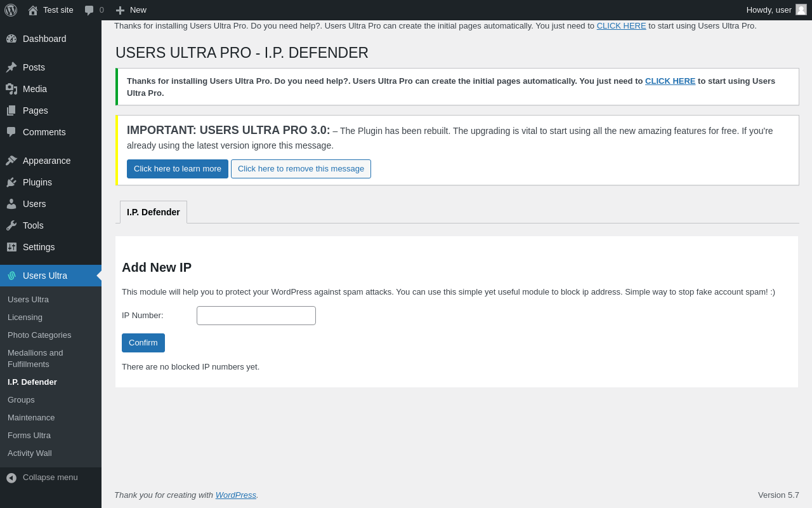812x508 pixels.
Task: Click the plus icon next to New
Action: tap(120, 10)
